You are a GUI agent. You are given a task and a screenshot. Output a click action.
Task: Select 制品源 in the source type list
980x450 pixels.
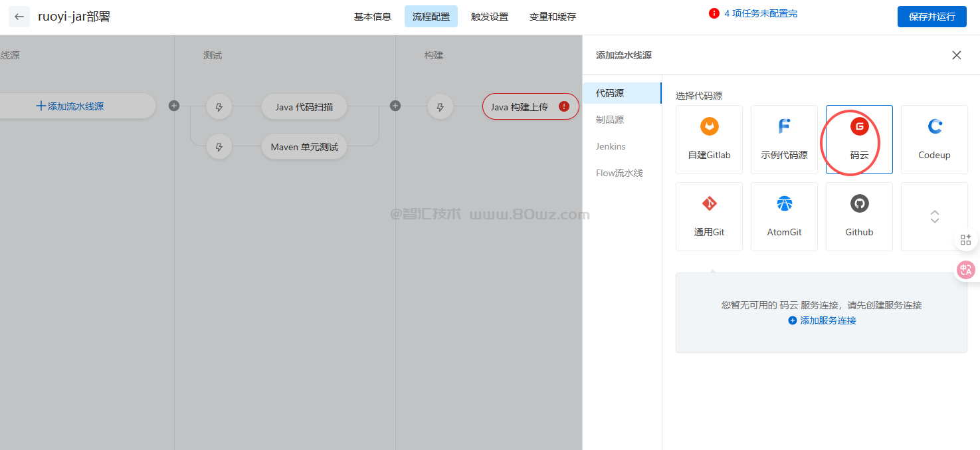(x=610, y=120)
